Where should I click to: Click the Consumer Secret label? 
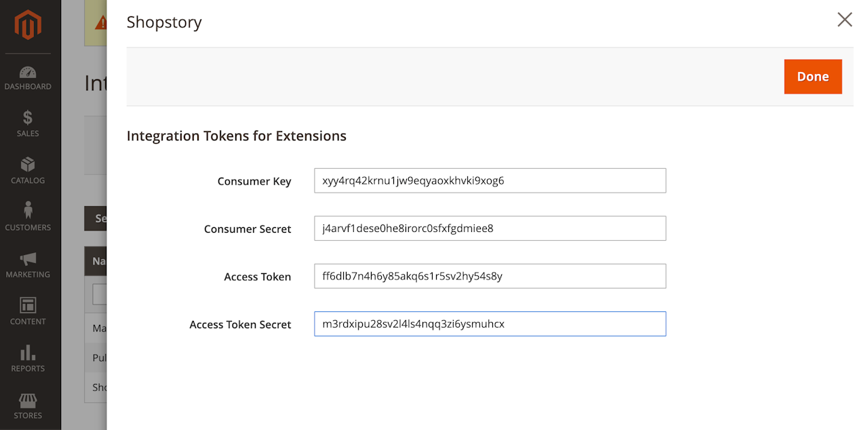click(x=248, y=229)
